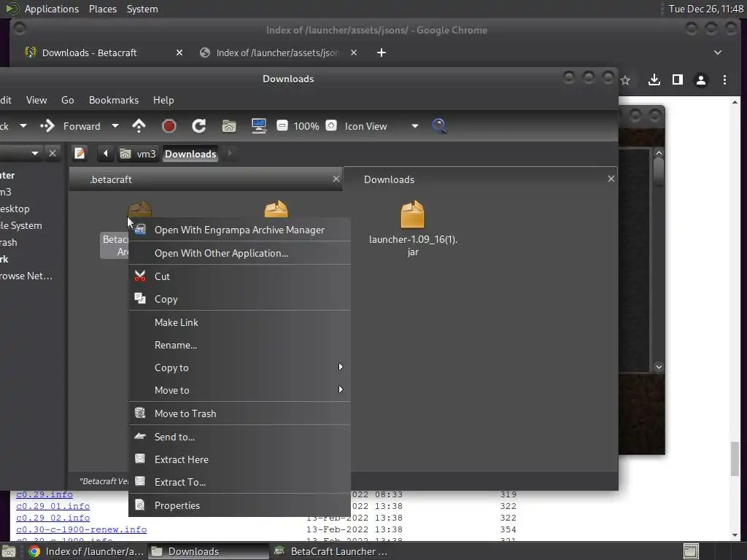Viewport: 747px width, 560px height.
Task: Select the launcher-1.09_16(1).jar file
Action: tap(413, 228)
